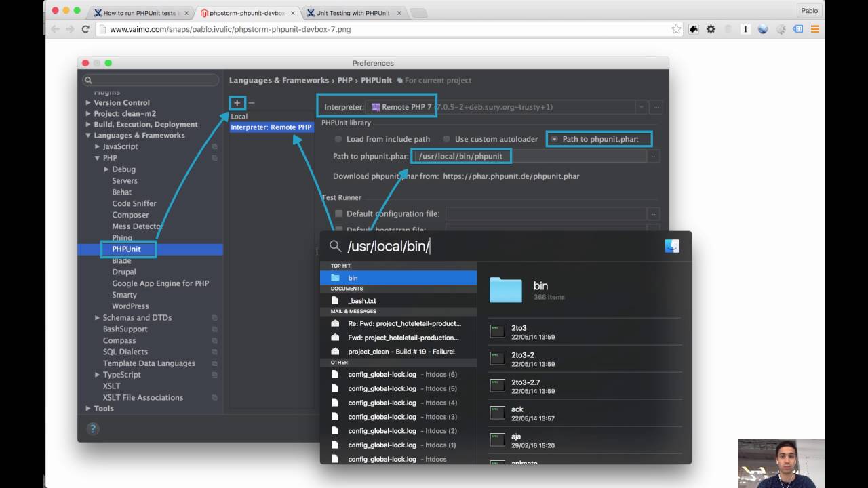Screen dimensions: 868x488
Task: Select 'Template Data Languages' in tree
Action: tap(149, 363)
